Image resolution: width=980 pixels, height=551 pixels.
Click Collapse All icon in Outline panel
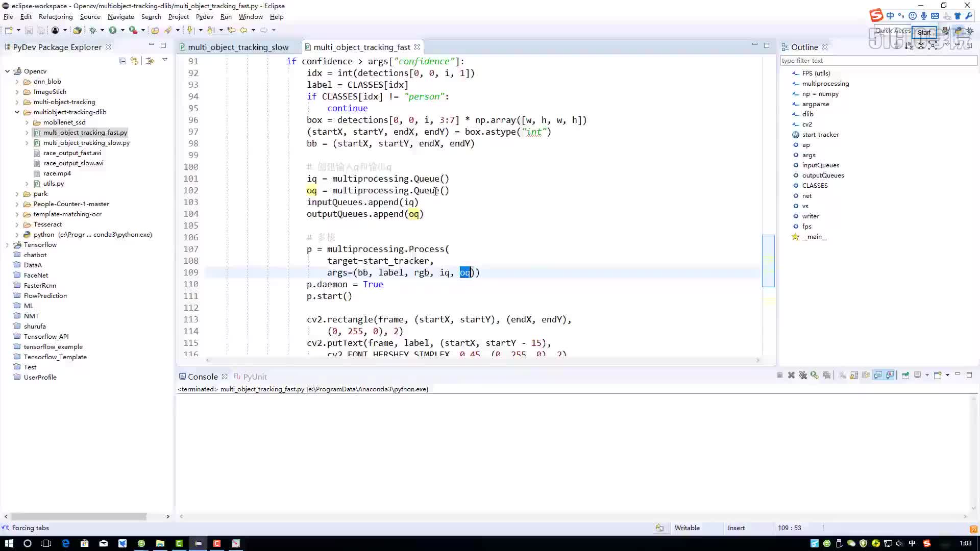pos(921,46)
